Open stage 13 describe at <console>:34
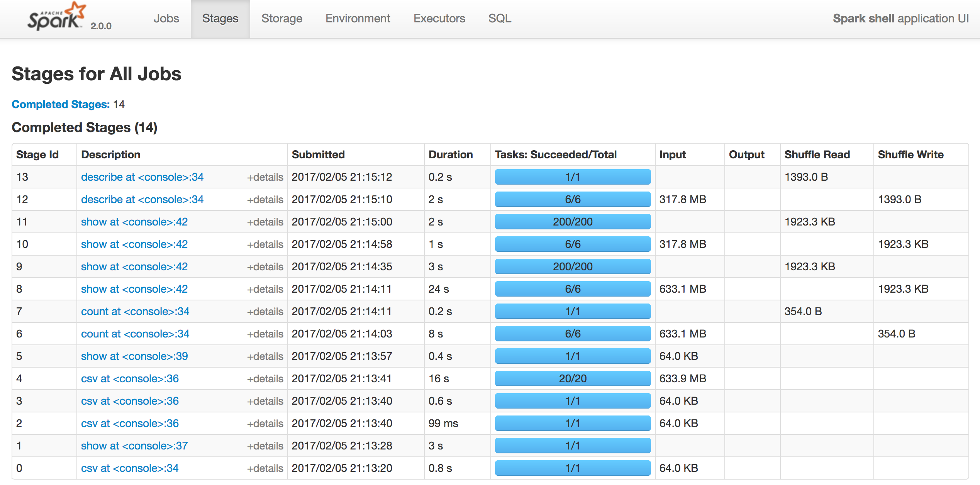This screenshot has height=485, width=980. (x=142, y=177)
